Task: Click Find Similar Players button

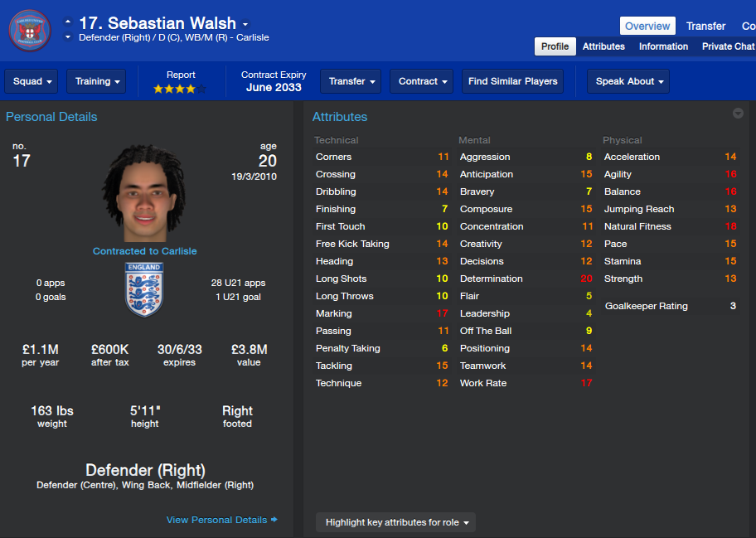Action: pos(512,81)
